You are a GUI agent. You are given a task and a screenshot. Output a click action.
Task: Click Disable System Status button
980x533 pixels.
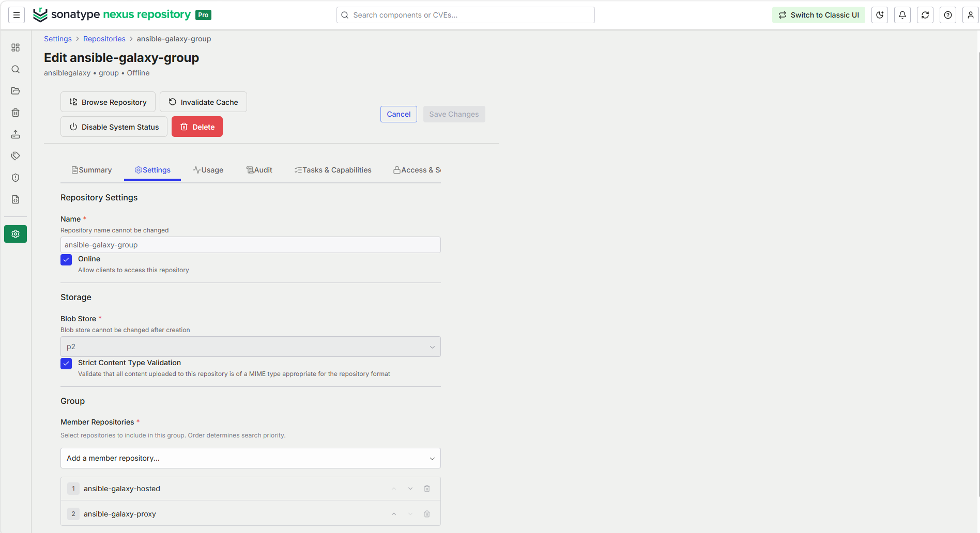[x=114, y=127]
